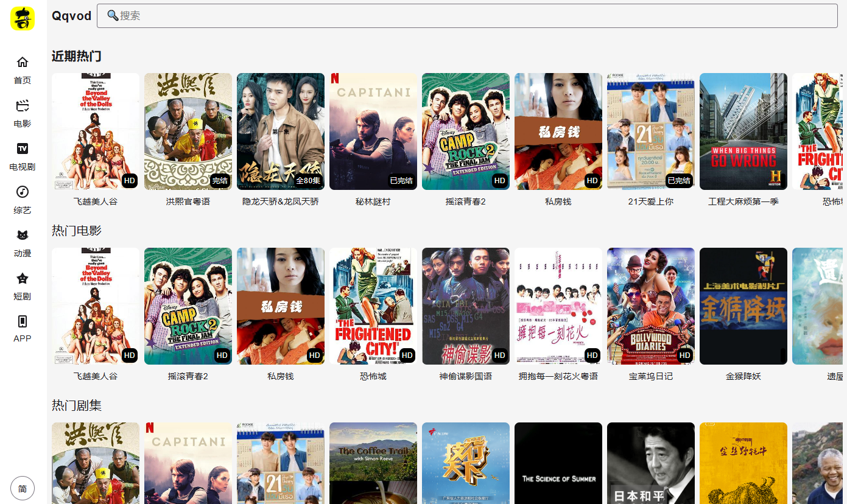Open the 隐龙天骄&龙凤天骄 poster

281,131
